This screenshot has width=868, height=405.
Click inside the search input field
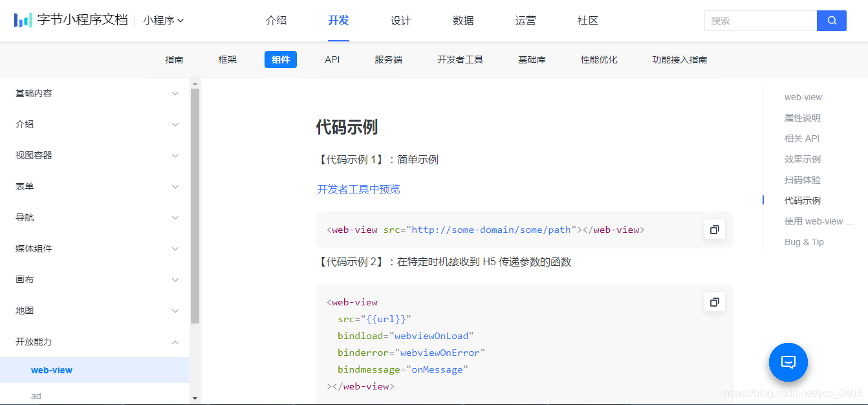[760, 20]
